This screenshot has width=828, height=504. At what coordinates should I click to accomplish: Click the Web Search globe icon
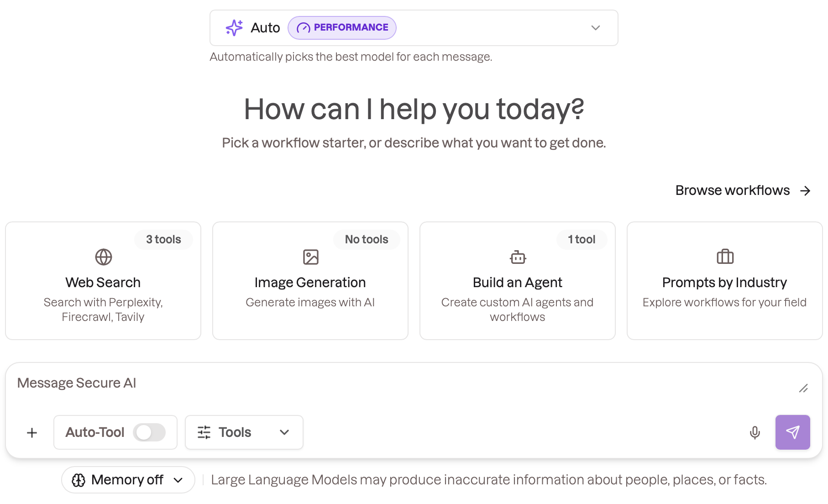(x=104, y=257)
